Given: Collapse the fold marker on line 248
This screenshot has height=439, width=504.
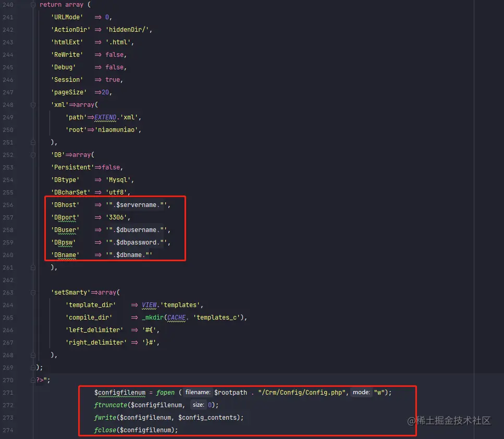Looking at the screenshot, I should pyautogui.click(x=33, y=105).
